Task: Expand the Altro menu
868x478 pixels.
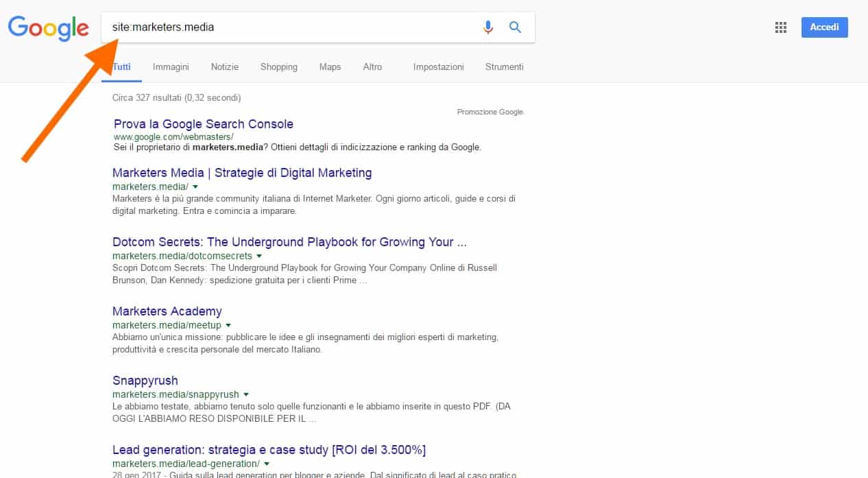Action: (372, 67)
